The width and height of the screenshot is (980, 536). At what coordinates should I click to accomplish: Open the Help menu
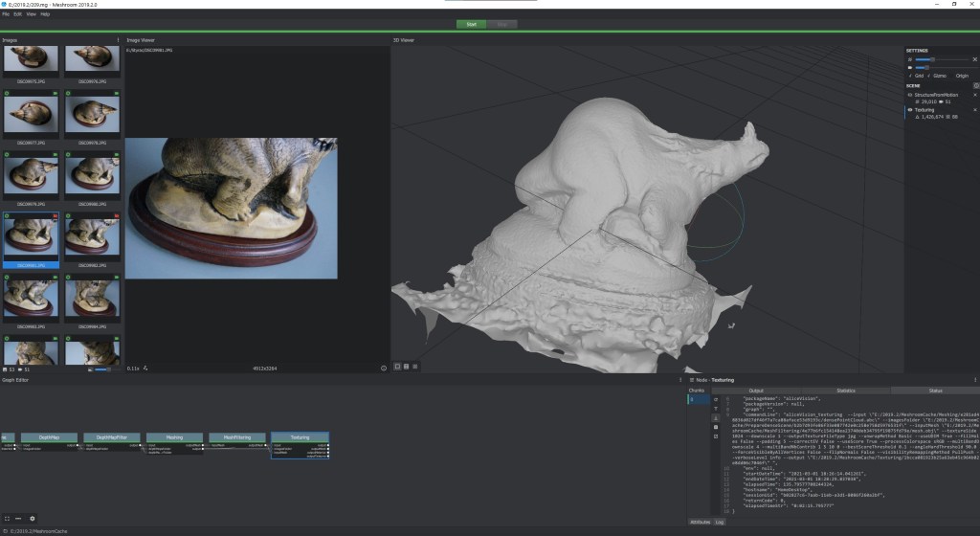[45, 14]
